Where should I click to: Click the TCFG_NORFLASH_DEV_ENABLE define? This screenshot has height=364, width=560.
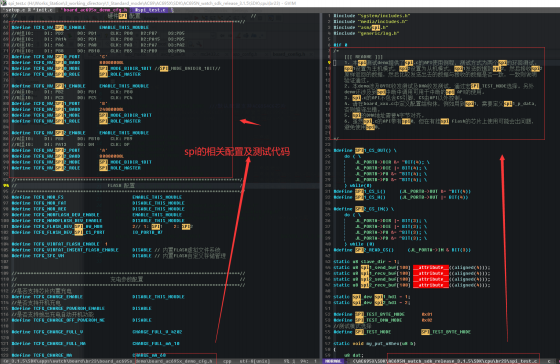click(x=96, y=215)
